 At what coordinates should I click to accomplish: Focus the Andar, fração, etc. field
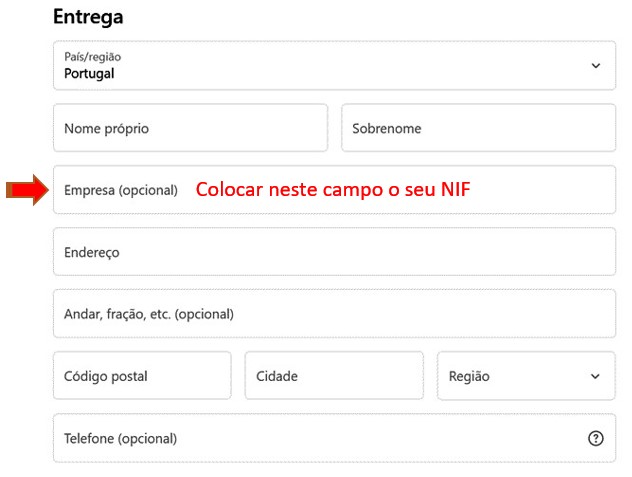pyautogui.click(x=334, y=314)
